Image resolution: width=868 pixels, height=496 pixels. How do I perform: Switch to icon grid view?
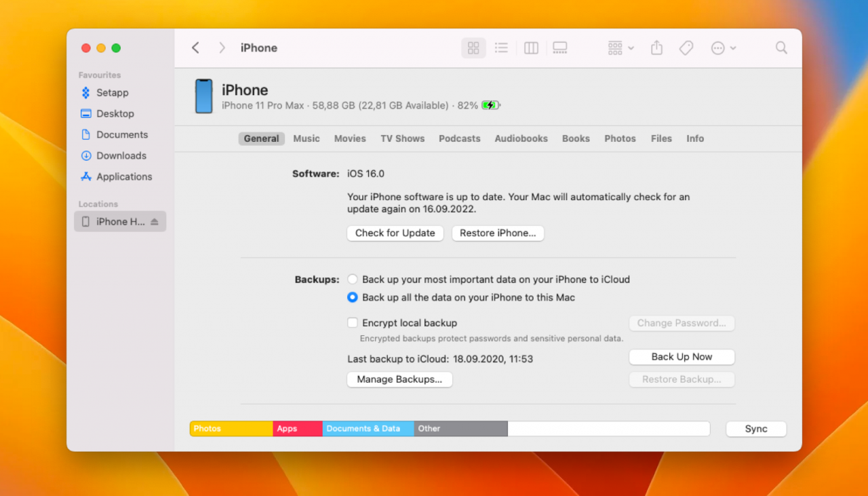pos(473,47)
